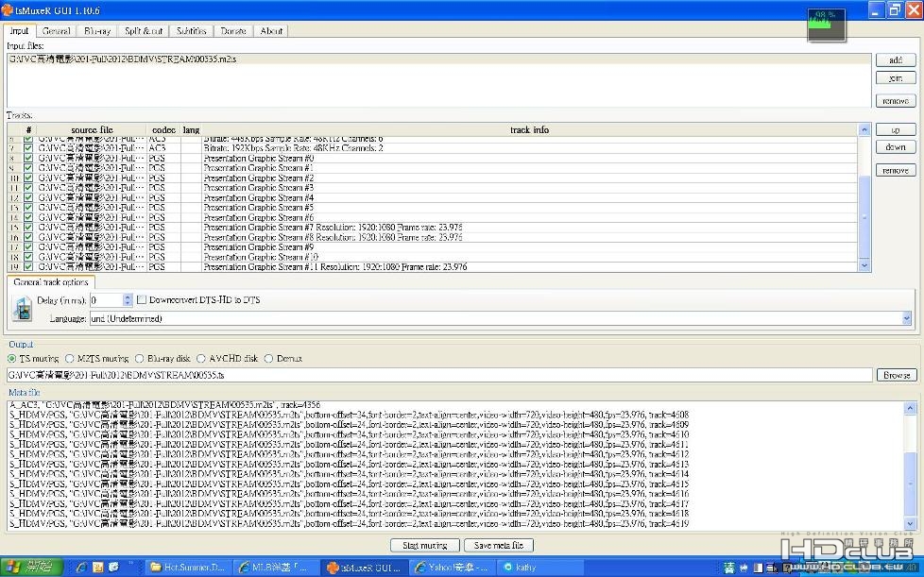Click the Delay input field
The width and height of the screenshot is (924, 577).
tap(107, 300)
